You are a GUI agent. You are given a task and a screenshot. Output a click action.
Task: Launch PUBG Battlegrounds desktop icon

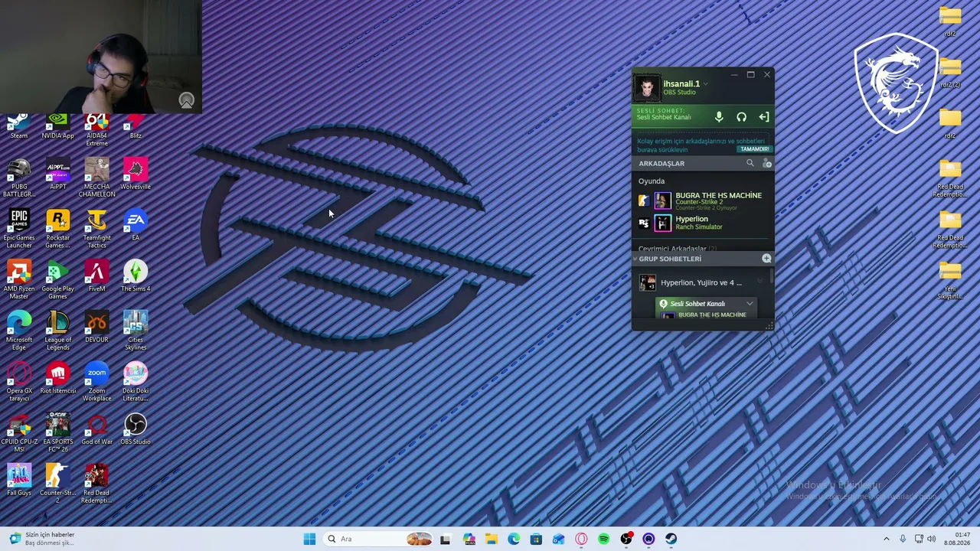coord(19,178)
